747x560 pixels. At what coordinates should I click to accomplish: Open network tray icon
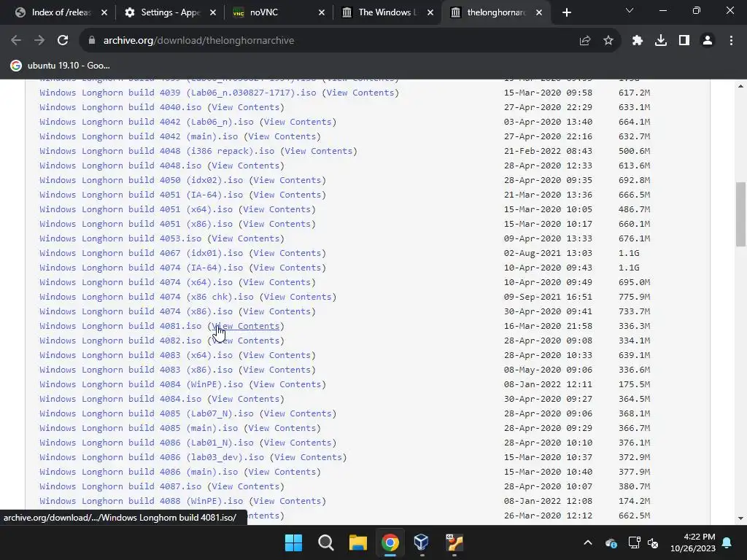[634, 542]
